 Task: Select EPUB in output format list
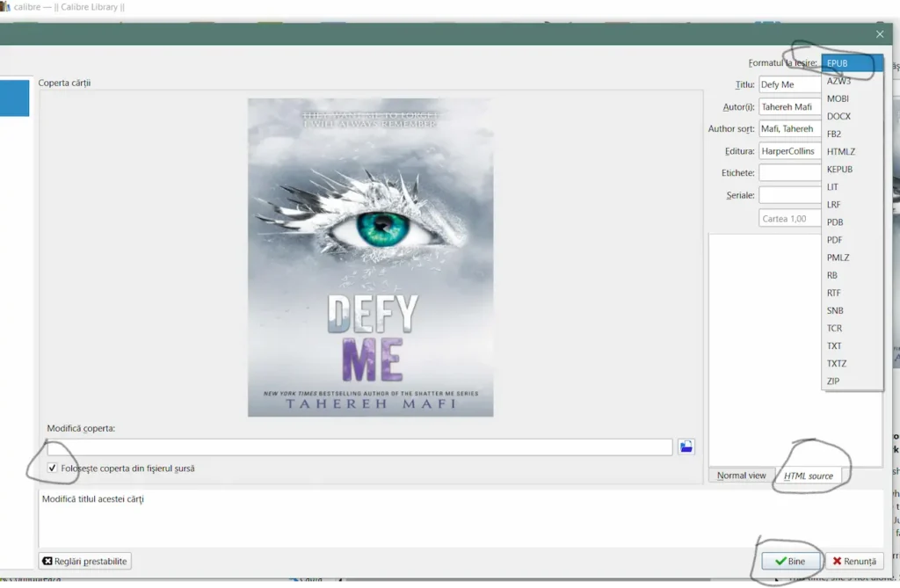838,63
